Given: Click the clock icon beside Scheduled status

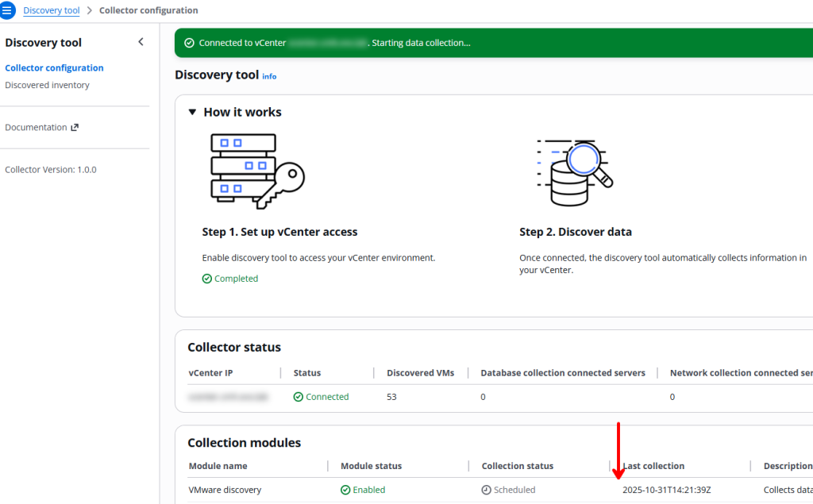Looking at the screenshot, I should tap(485, 490).
